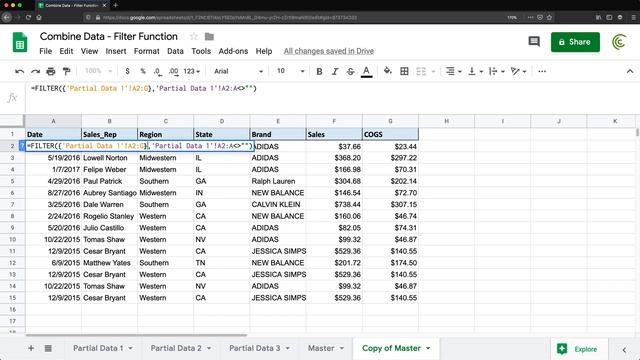640x360 pixels.
Task: Open the all sheets list icon
Action: [48, 348]
